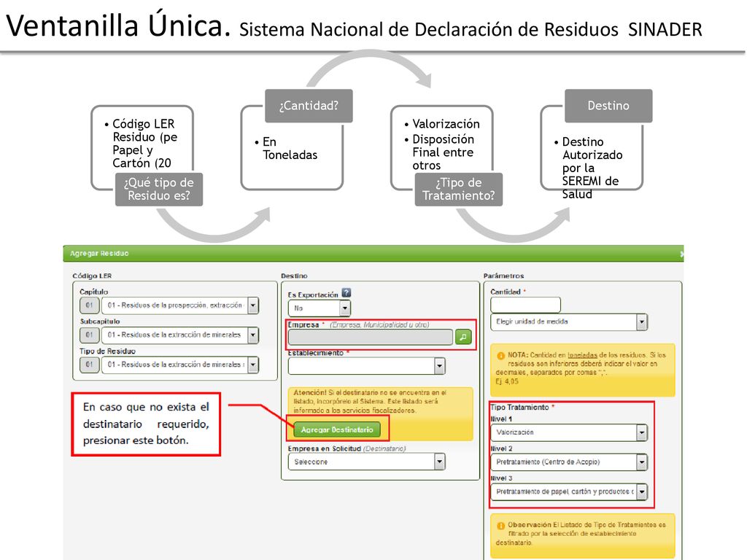
Task: Open the Empresa en Solicitud 'Seleccione' dropdown
Action: point(366,462)
